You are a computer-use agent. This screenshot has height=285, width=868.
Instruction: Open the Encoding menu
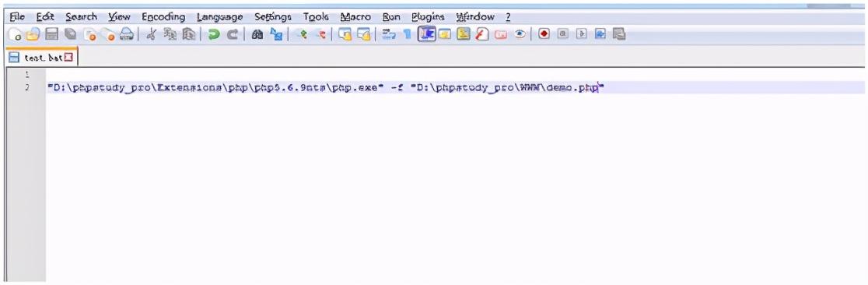coord(163,17)
